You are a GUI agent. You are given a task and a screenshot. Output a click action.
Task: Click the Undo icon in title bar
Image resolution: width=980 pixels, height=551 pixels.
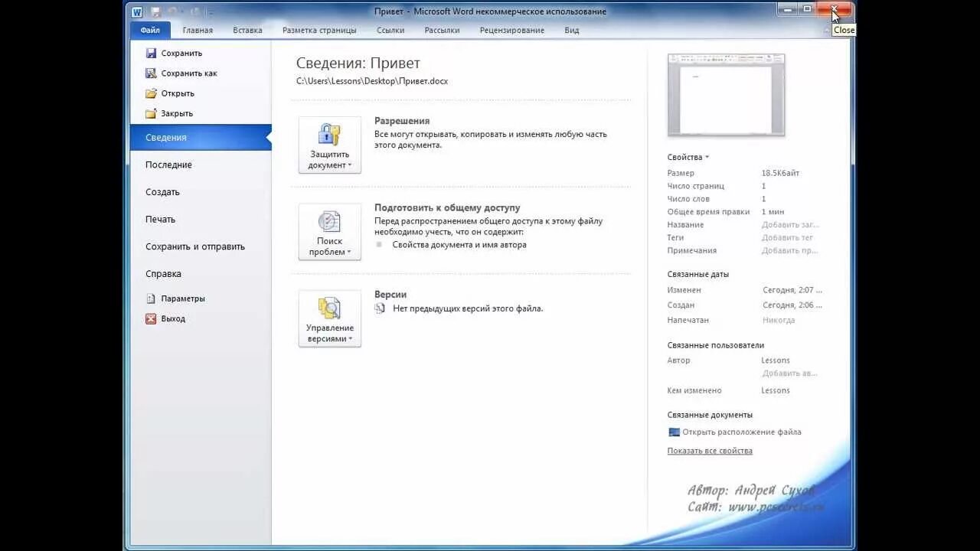174,11
